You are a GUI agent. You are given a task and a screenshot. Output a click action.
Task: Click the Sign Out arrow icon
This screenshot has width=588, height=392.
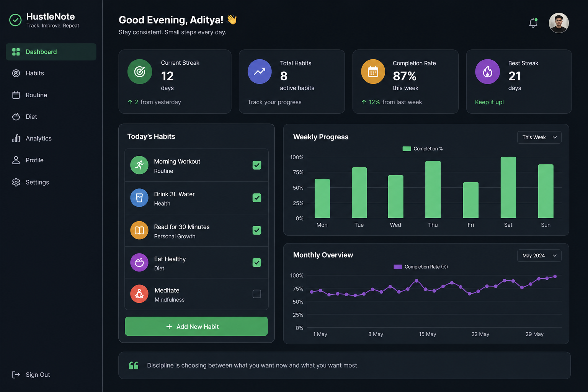[x=16, y=374]
